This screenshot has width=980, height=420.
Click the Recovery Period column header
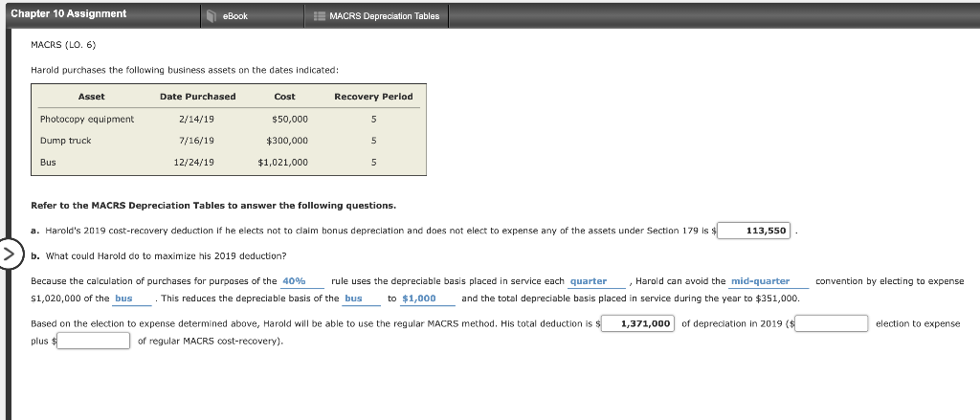point(373,97)
